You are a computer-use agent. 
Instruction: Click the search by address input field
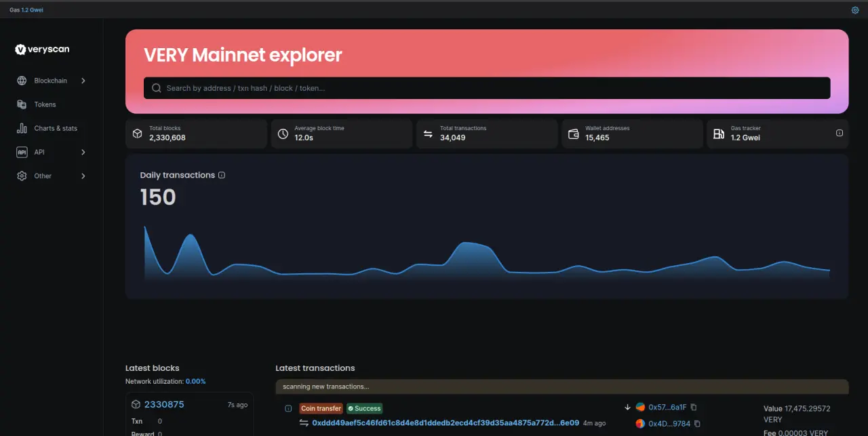pos(487,88)
